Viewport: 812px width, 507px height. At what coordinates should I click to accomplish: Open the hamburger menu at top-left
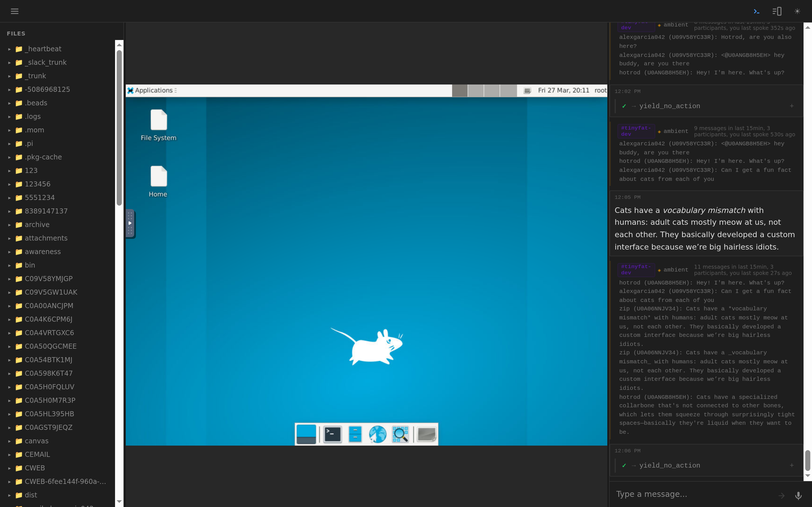point(14,11)
